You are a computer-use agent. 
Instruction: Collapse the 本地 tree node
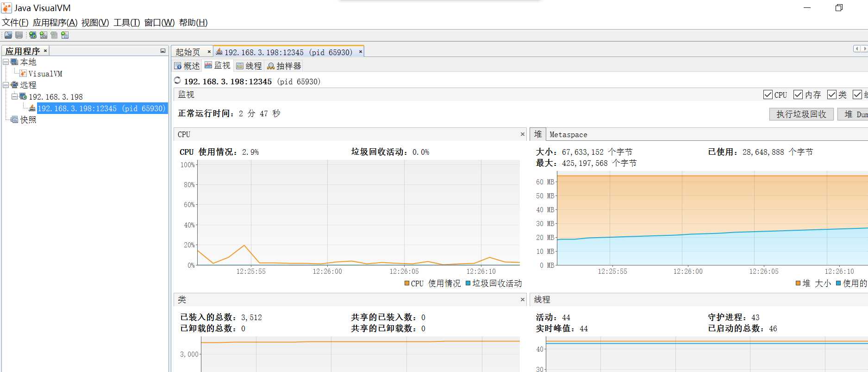(x=6, y=62)
